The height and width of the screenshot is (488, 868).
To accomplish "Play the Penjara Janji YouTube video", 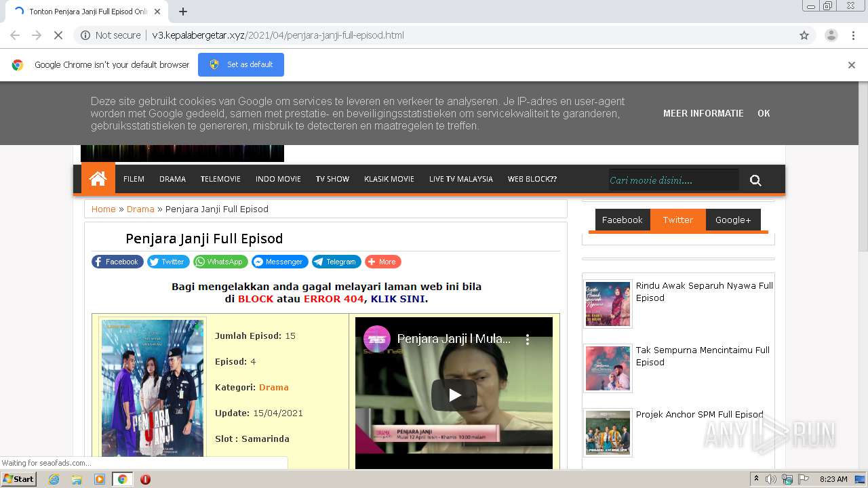I will point(454,395).
